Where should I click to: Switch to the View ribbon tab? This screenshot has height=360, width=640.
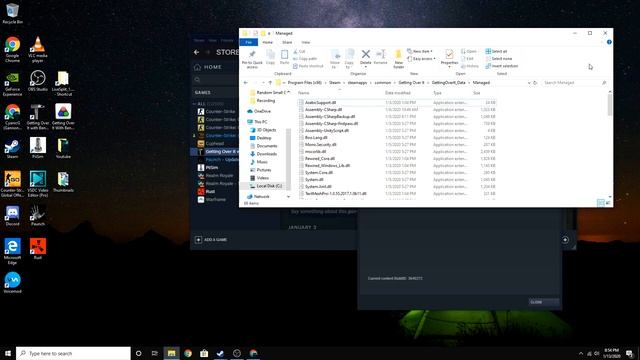[305, 42]
